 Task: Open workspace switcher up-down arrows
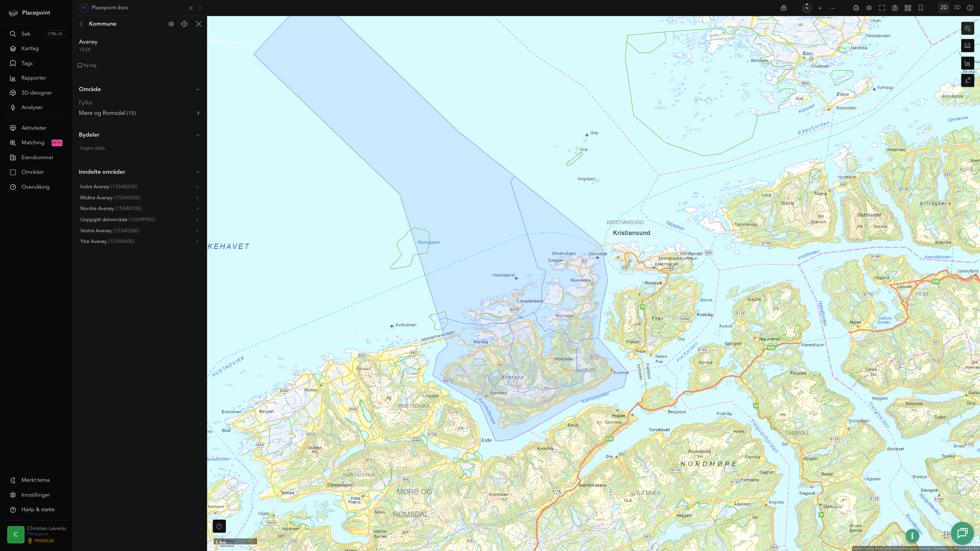tap(200, 8)
